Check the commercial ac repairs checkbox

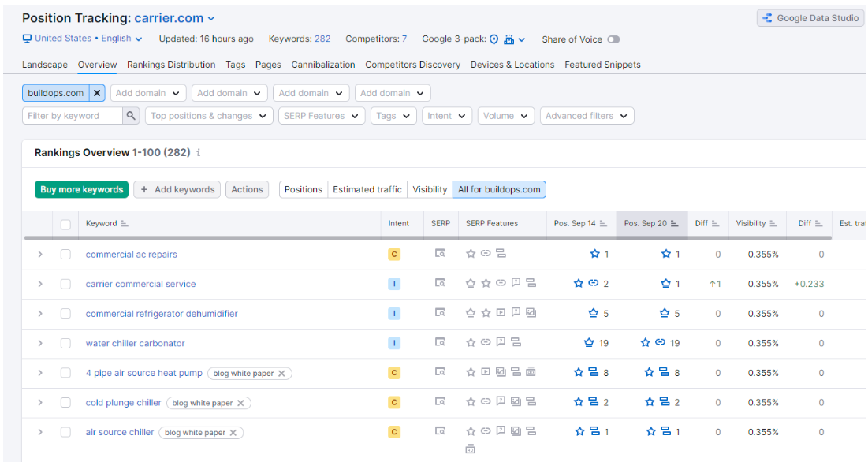[66, 255]
